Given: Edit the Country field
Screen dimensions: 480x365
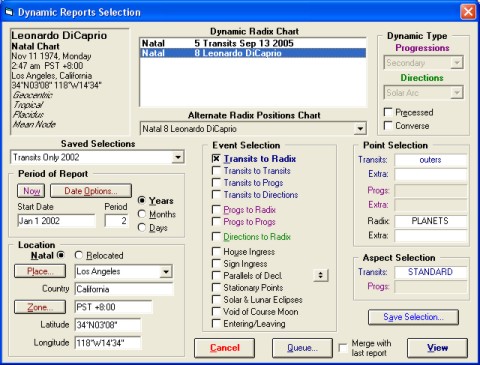Looking at the screenshot, I should [124, 289].
